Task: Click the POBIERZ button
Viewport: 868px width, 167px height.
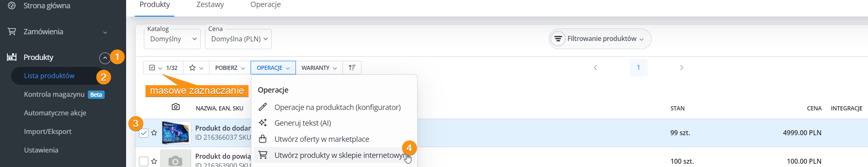Action: [230, 67]
